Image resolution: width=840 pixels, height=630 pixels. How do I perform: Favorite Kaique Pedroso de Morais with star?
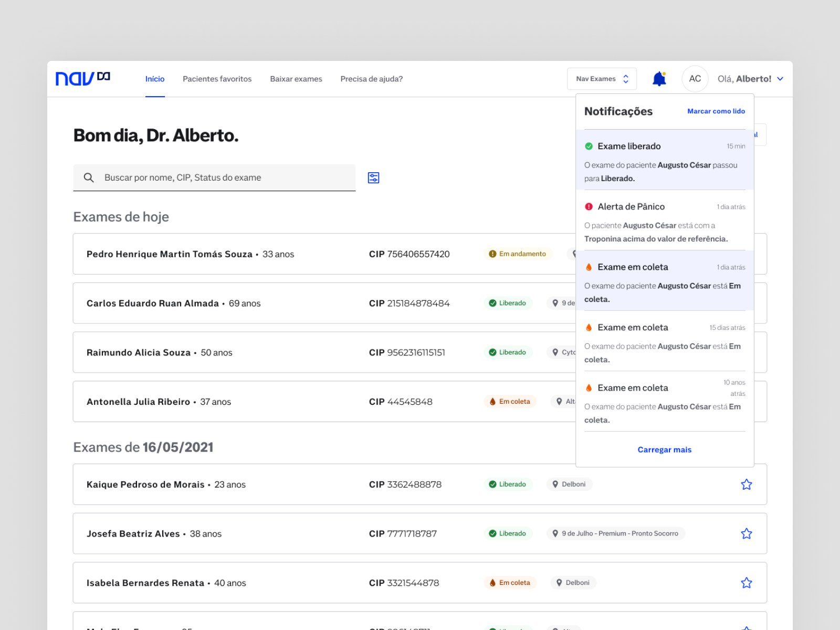click(x=746, y=485)
